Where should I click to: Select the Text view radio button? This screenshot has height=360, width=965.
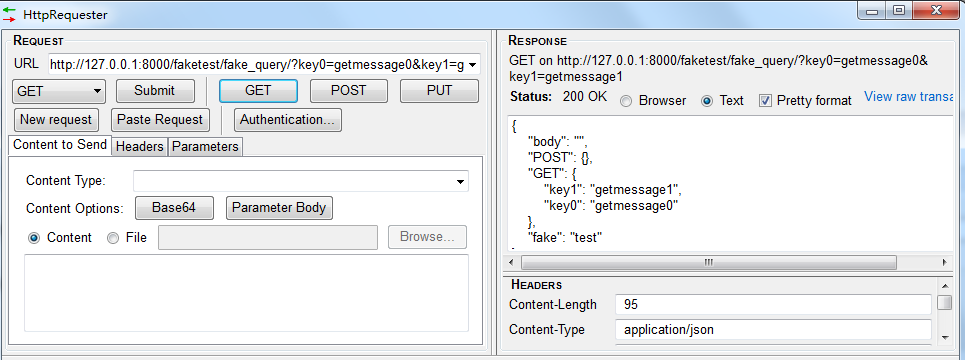tap(707, 101)
